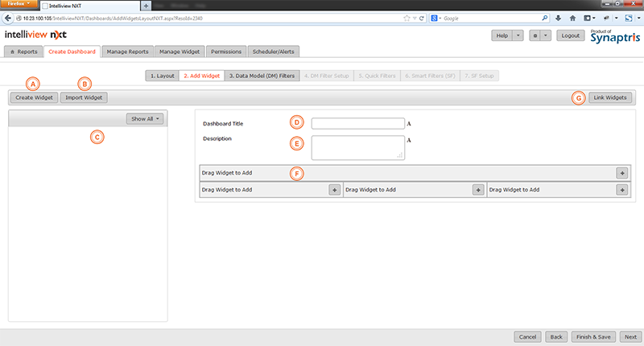The height and width of the screenshot is (346, 644).
Task: Click the Link Widgets button
Action: point(609,97)
